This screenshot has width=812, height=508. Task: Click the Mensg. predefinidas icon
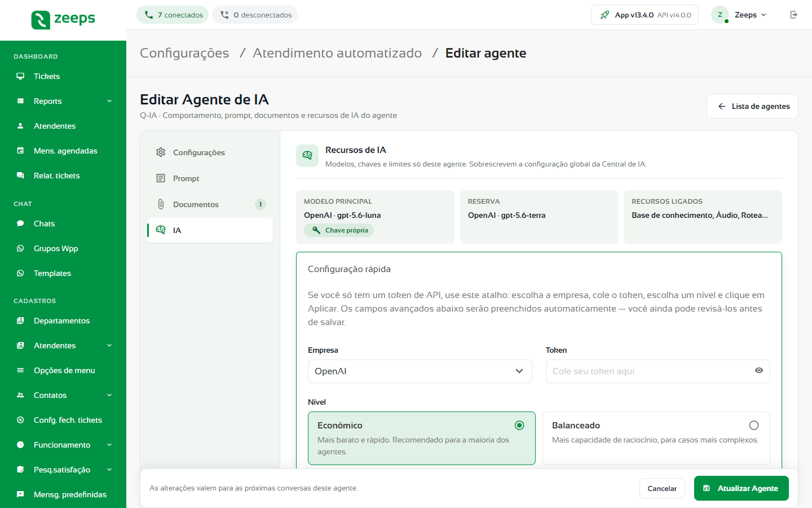click(x=20, y=494)
